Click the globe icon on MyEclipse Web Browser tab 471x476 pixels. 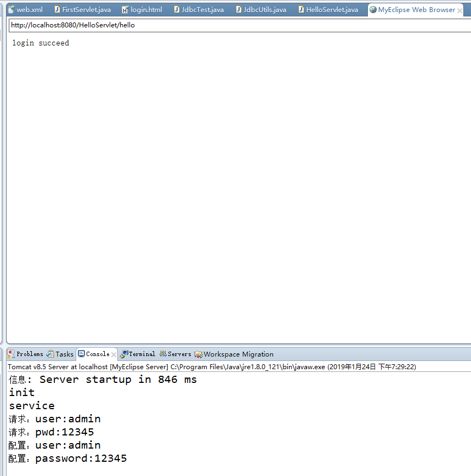tap(373, 9)
